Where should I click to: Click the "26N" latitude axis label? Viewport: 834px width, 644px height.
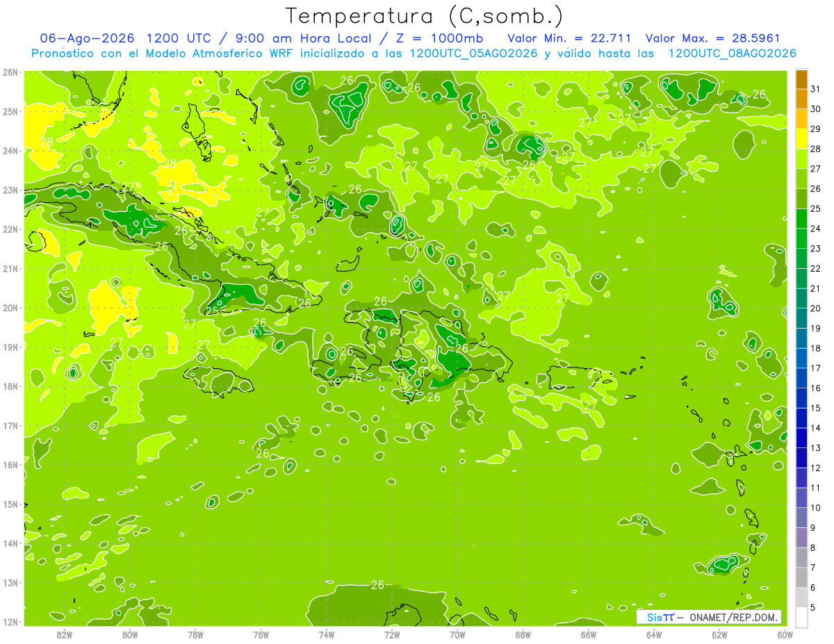click(x=10, y=72)
